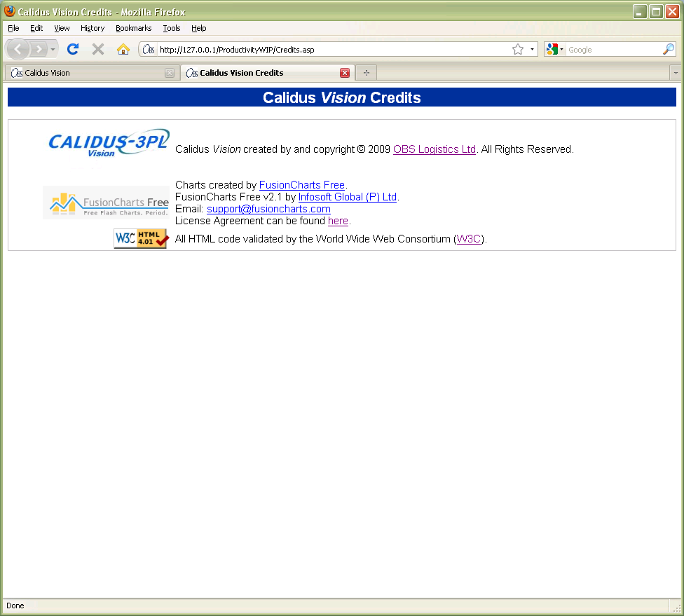Image resolution: width=684 pixels, height=616 pixels.
Task: Minimize the Firefox window
Action: 640,11
